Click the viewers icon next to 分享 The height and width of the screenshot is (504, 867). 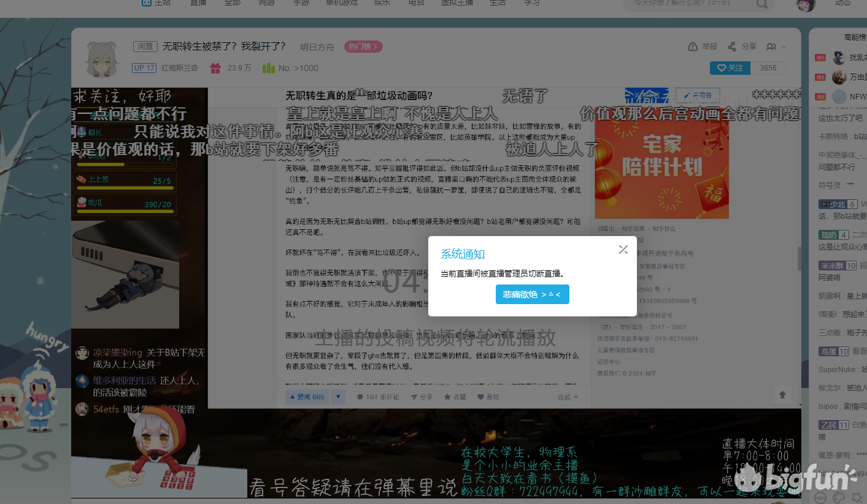click(771, 47)
